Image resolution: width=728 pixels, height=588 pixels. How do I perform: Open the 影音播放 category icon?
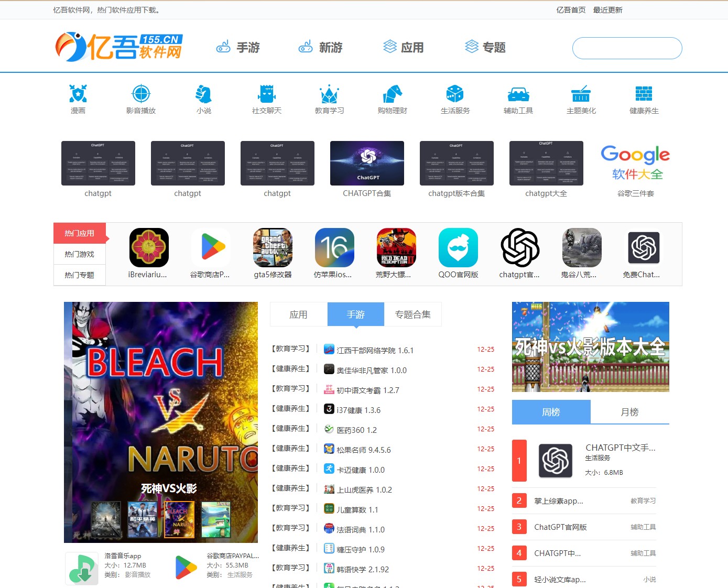click(140, 95)
